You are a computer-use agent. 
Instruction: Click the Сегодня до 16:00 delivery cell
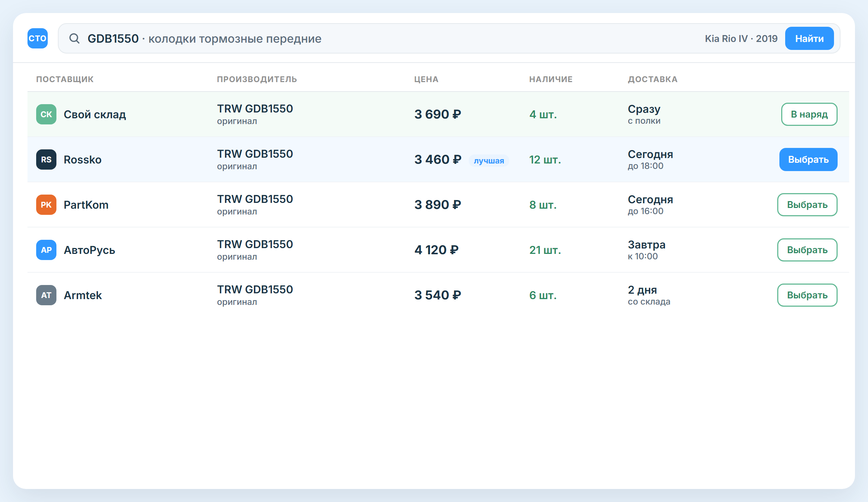[650, 205]
